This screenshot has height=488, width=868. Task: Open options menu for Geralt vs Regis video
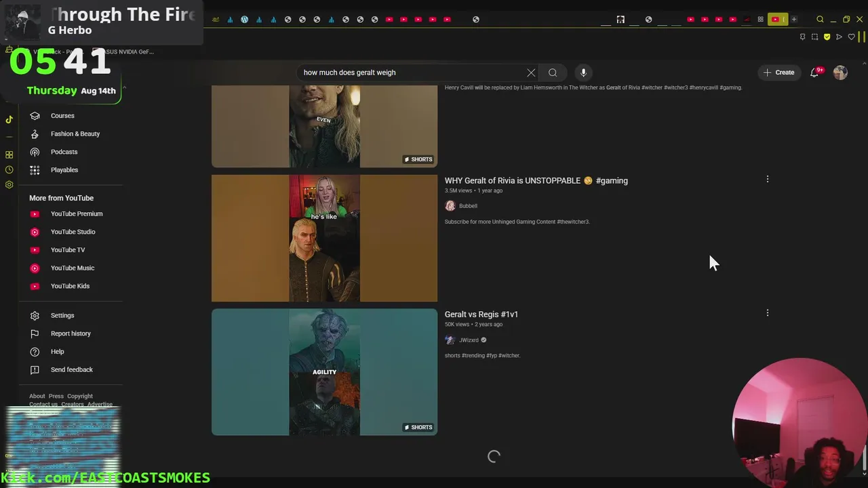click(x=768, y=312)
